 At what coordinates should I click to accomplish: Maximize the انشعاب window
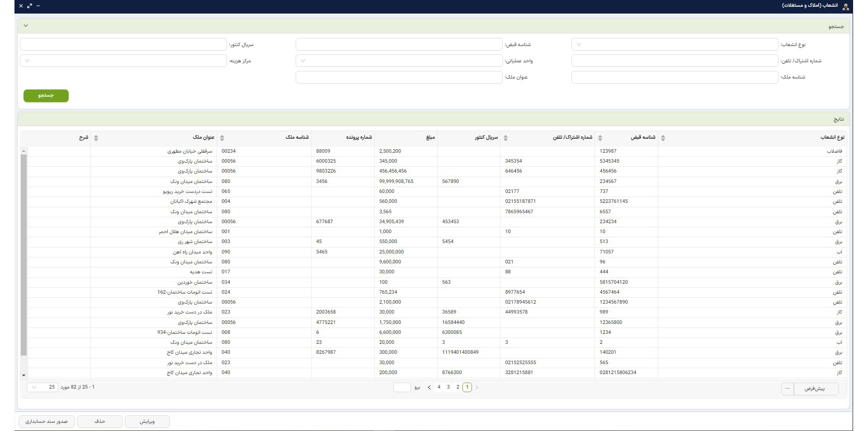29,6
